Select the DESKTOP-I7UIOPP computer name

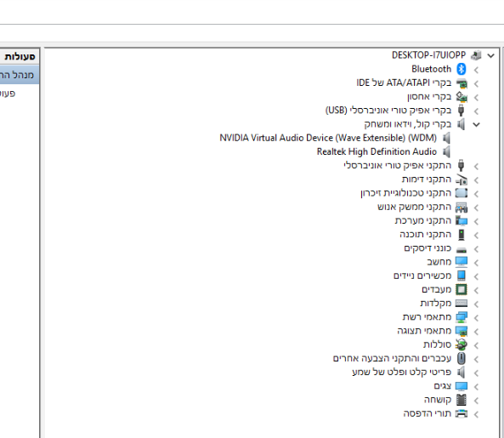(x=429, y=55)
